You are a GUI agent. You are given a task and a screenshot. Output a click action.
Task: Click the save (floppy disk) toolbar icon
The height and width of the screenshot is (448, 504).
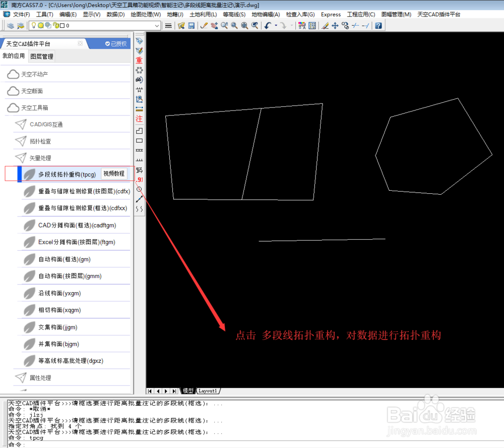tap(192, 26)
